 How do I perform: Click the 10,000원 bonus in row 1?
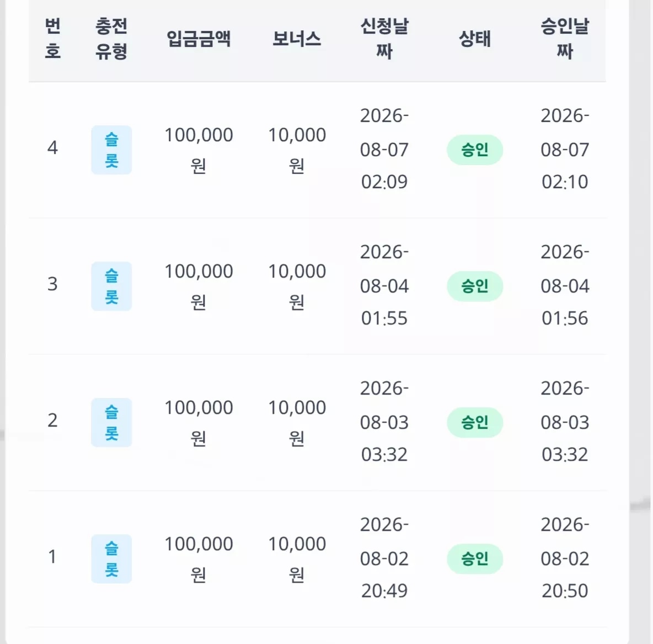tap(297, 558)
